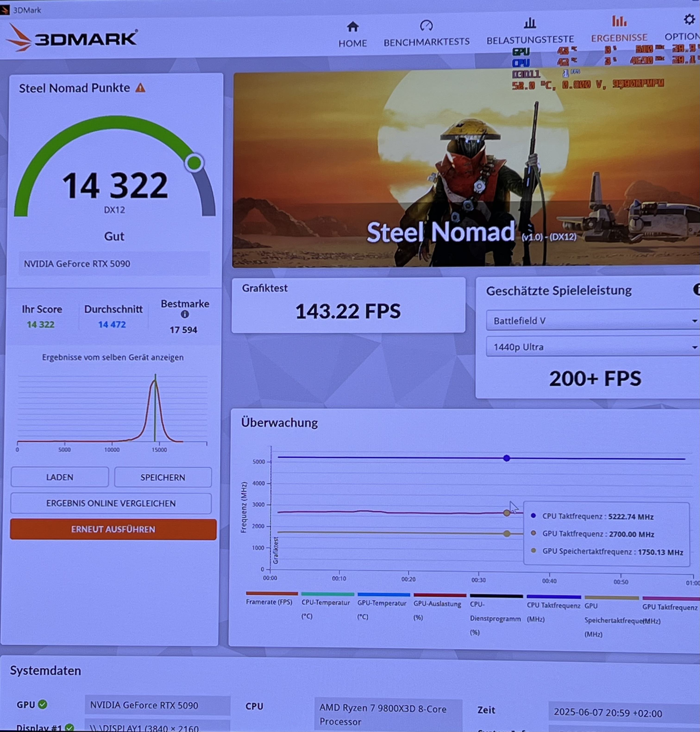The height and width of the screenshot is (732, 700).
Task: Open Benchmarktests speedometer icon
Action: [426, 25]
